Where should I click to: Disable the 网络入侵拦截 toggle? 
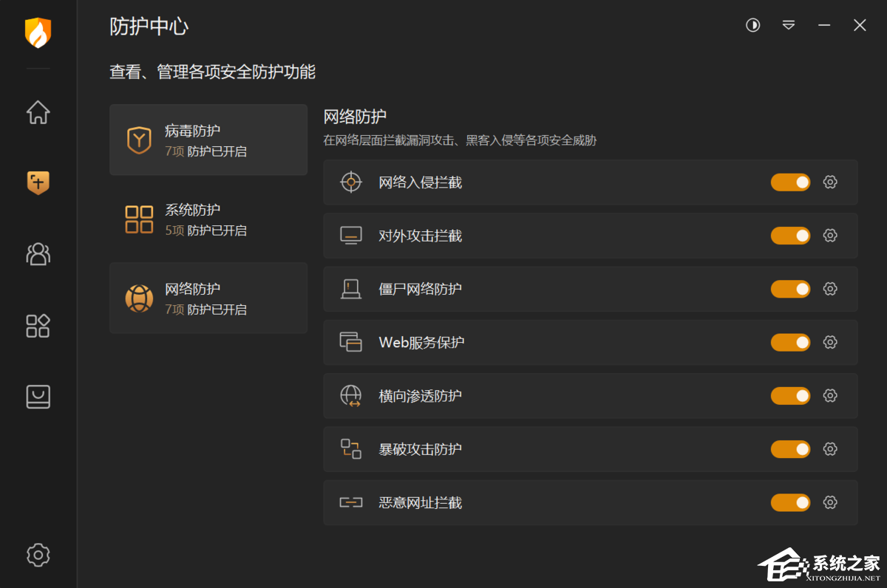click(790, 182)
